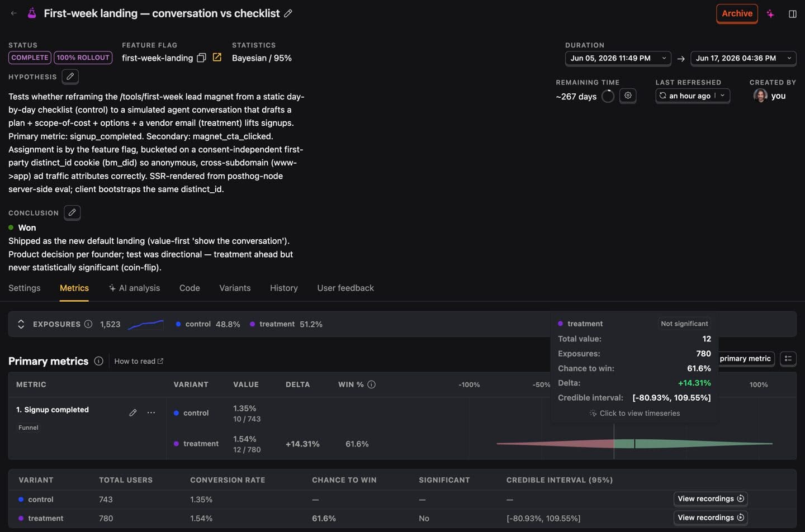Click the 'Bayesian / 95%' statistics text
The height and width of the screenshot is (532, 805).
pos(262,58)
